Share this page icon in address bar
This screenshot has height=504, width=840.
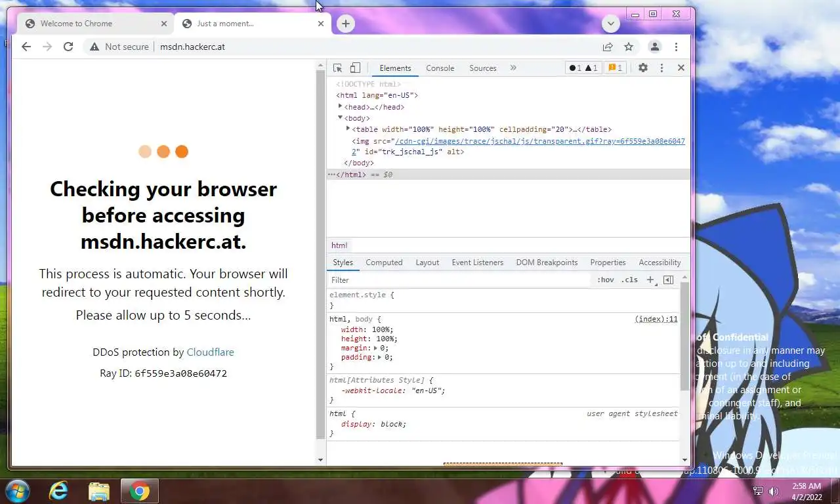(x=608, y=47)
